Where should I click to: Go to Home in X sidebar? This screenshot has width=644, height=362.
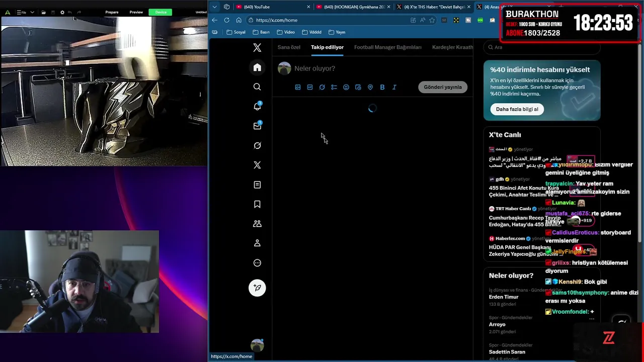257,67
